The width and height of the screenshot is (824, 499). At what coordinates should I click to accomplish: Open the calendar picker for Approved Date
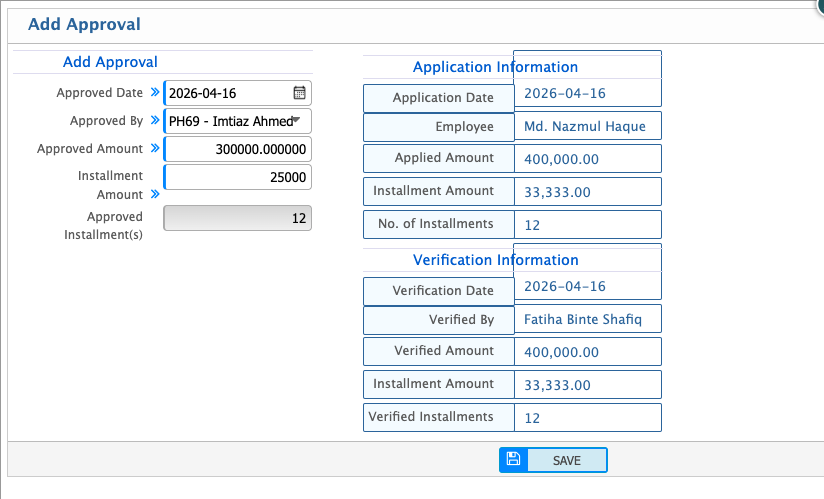(x=299, y=93)
